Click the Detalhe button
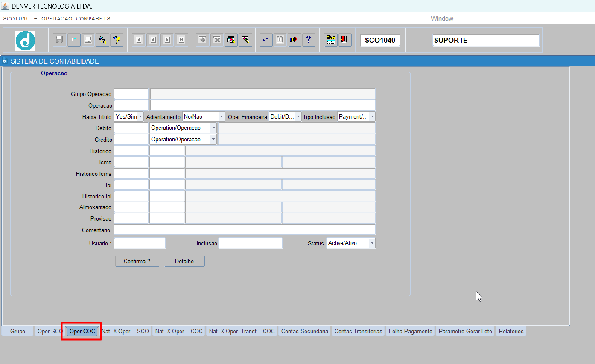The width and height of the screenshot is (595, 364). click(x=184, y=261)
